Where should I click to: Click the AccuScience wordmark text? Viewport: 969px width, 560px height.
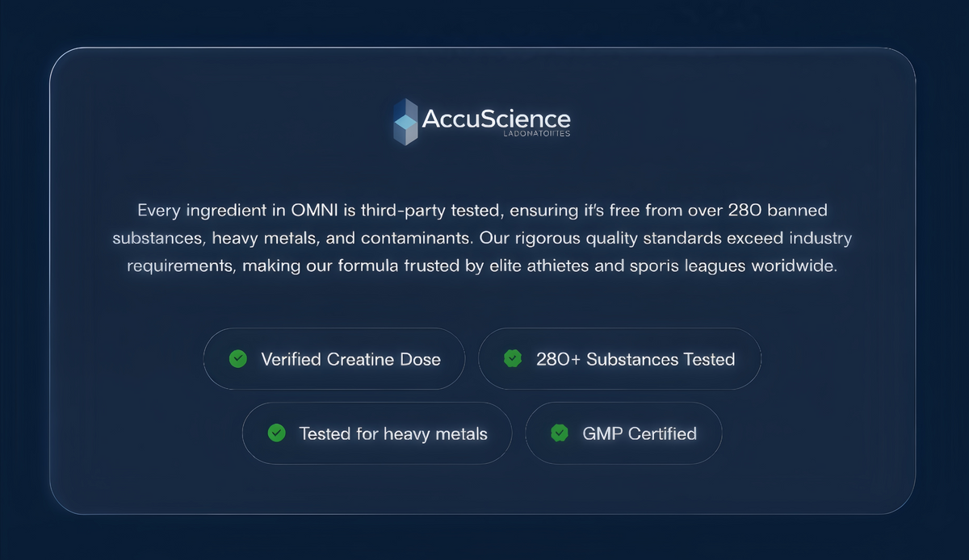point(497,119)
